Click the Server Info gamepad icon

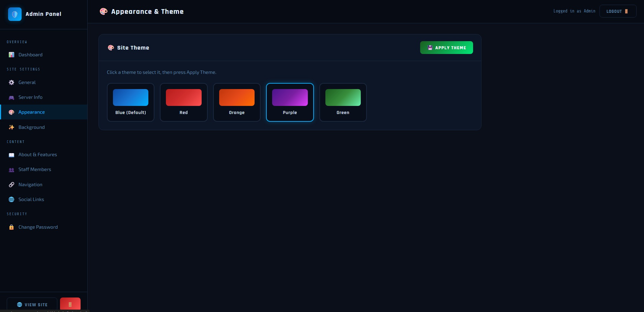click(11, 97)
